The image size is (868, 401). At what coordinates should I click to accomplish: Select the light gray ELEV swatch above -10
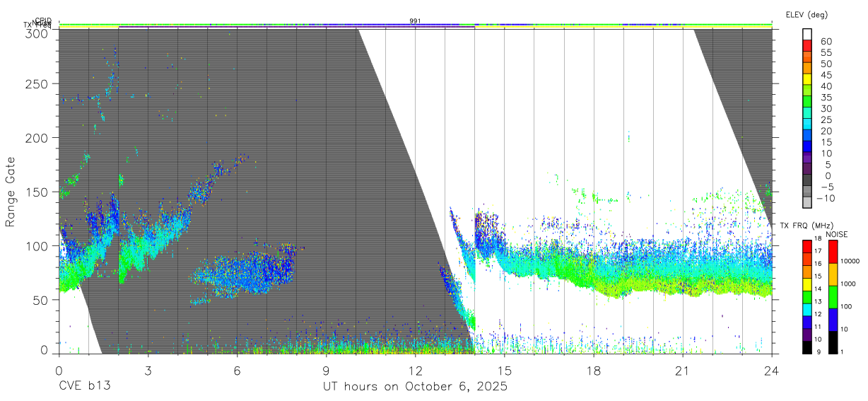point(808,202)
